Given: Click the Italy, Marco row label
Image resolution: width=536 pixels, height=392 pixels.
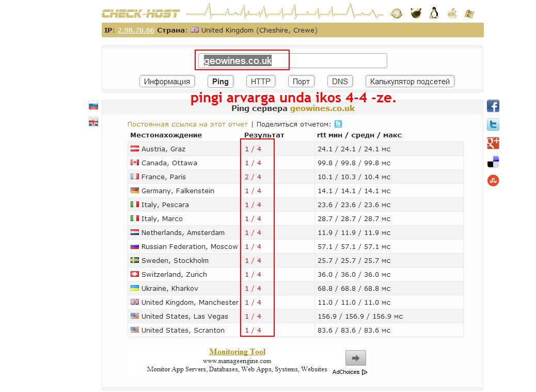Looking at the screenshot, I should 162,219.
